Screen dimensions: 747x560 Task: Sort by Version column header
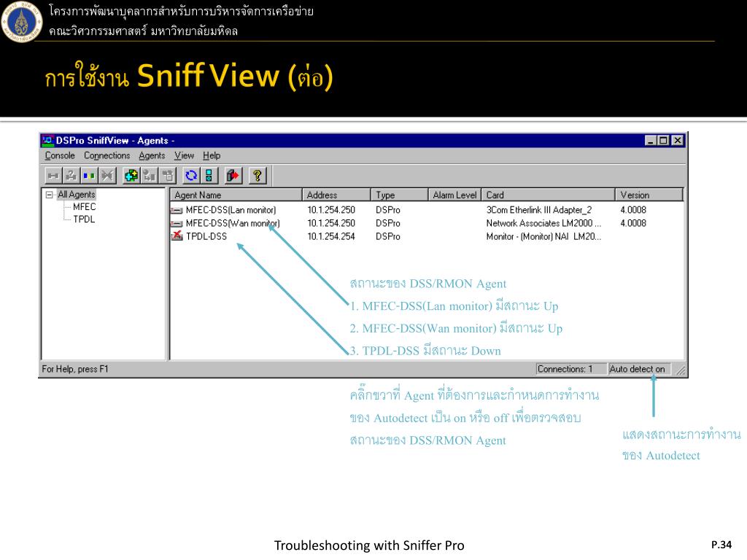[649, 195]
